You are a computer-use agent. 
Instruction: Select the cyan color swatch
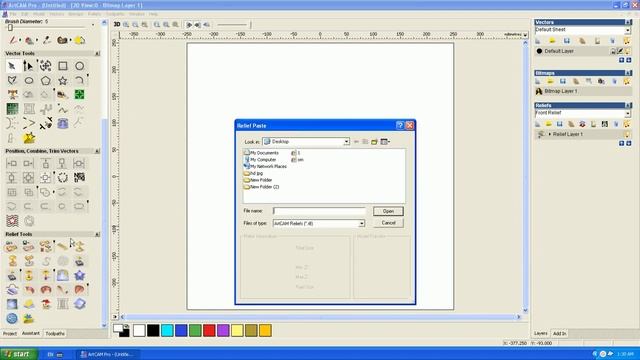[167, 330]
